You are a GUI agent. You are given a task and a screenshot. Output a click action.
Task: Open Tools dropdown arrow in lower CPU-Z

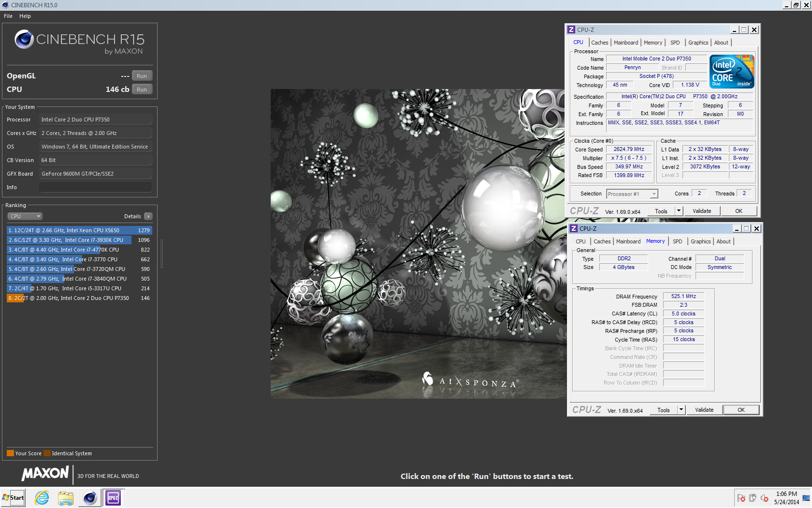(x=681, y=410)
